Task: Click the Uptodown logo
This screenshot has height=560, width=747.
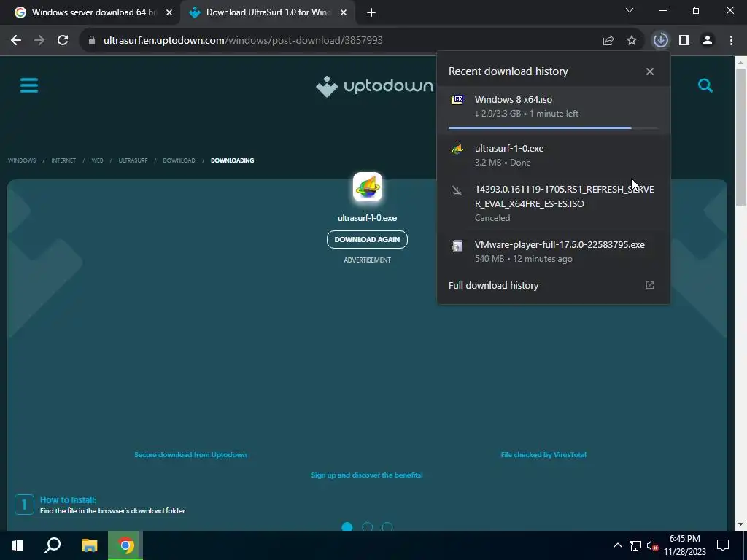Action: [374, 86]
